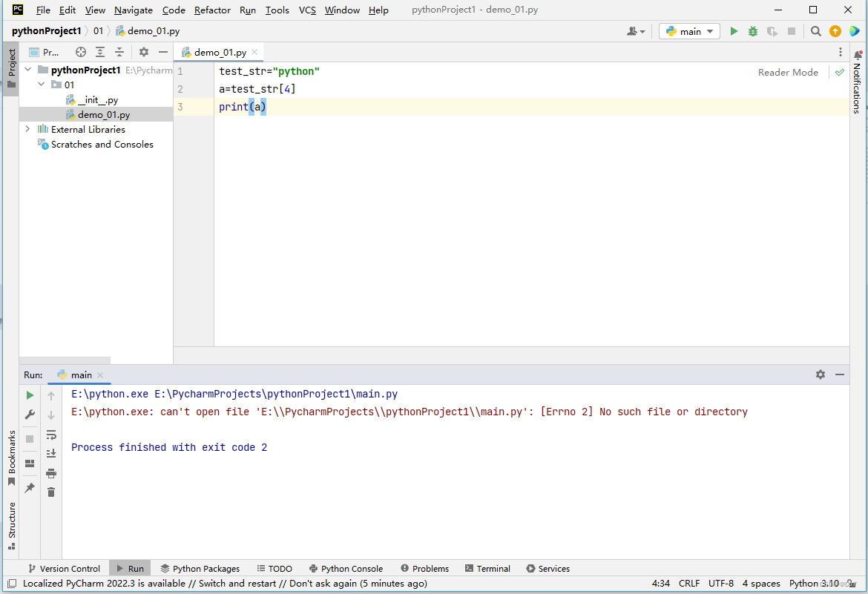Image resolution: width=868 pixels, height=594 pixels.
Task: Click the Run 'main' green play icon
Action: pos(734,31)
